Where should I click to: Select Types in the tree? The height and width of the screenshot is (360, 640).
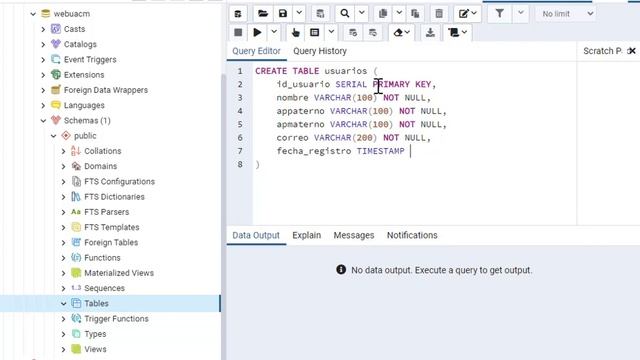point(95,334)
